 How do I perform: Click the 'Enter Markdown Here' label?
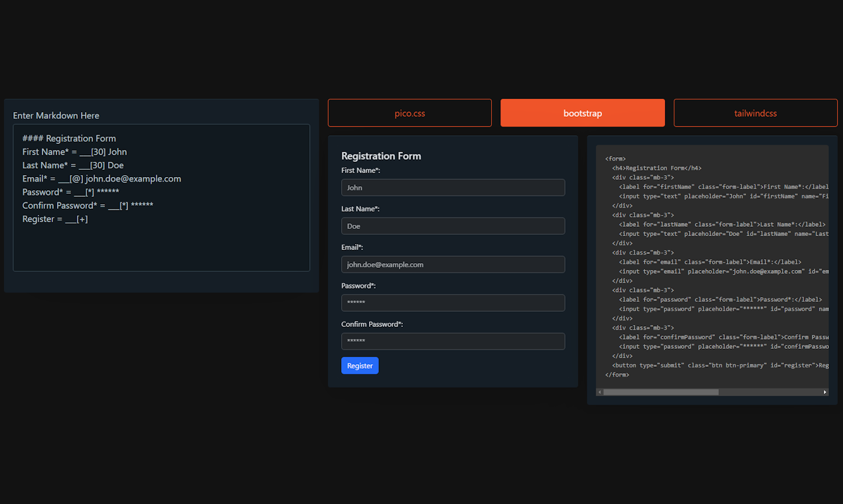tap(56, 115)
